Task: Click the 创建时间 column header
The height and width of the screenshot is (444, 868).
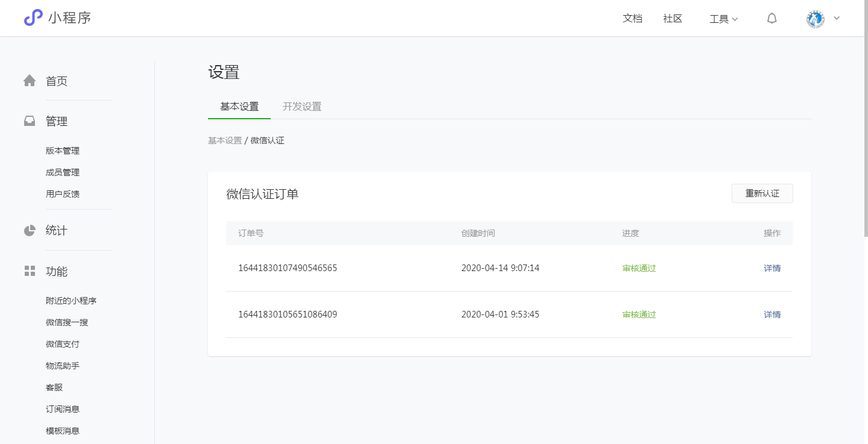Action: [x=478, y=233]
